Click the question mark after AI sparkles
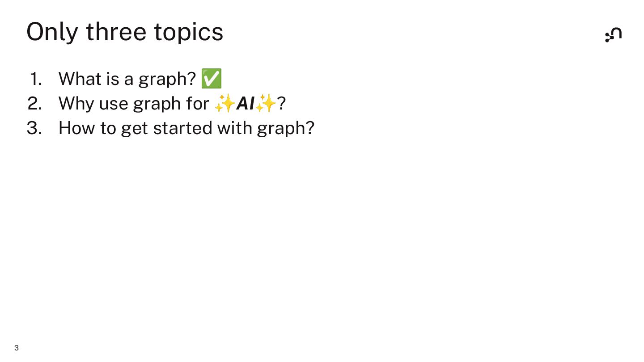The height and width of the screenshot is (362, 644). pos(281,104)
